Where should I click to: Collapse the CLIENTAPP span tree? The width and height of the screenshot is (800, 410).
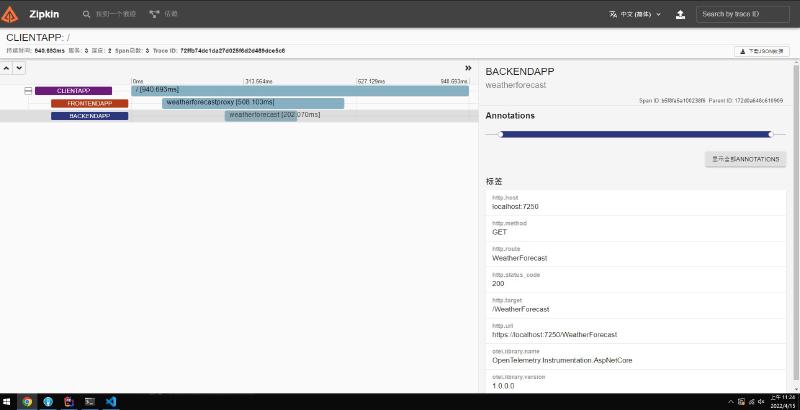28,91
